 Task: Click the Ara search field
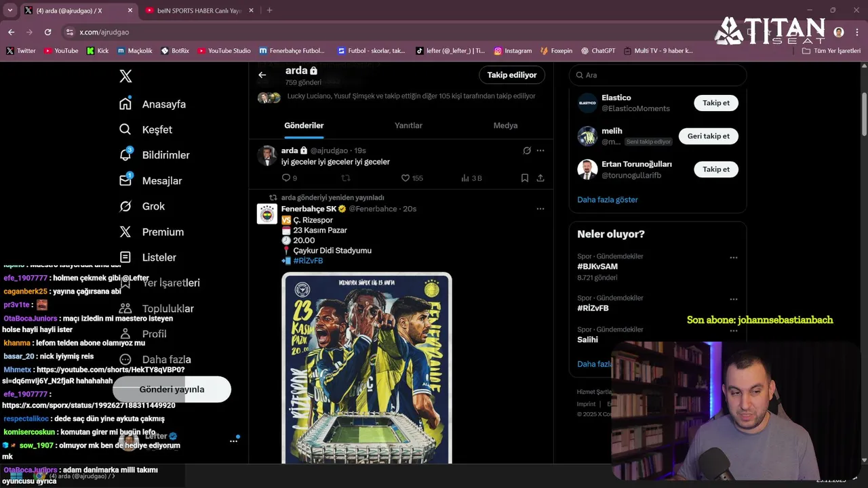657,75
